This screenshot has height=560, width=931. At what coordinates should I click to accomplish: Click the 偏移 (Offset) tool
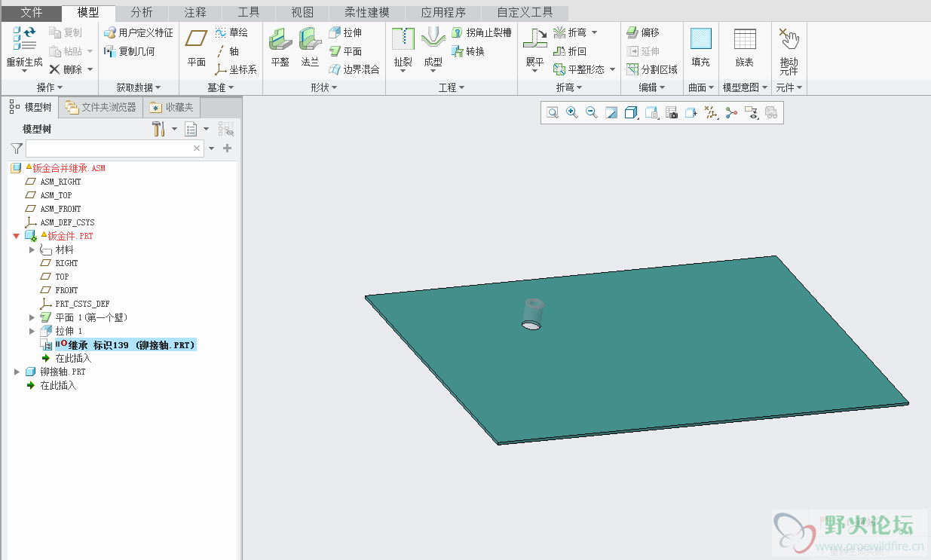pyautogui.click(x=643, y=32)
